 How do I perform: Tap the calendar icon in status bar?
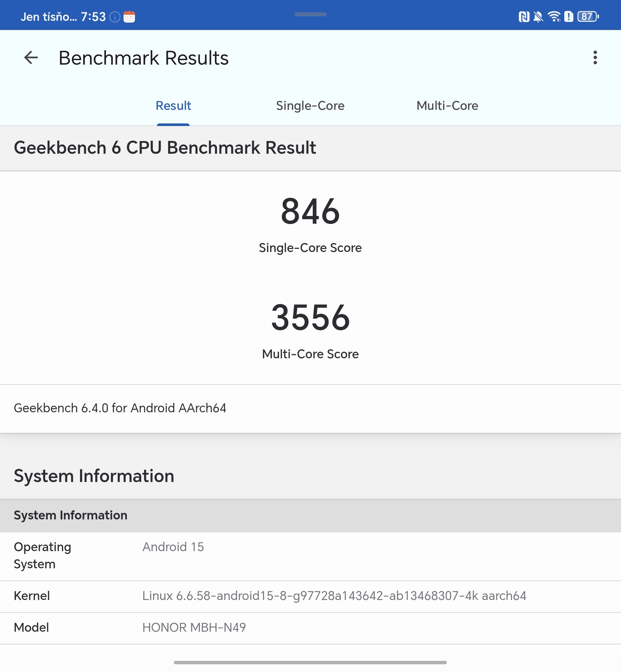(x=129, y=17)
